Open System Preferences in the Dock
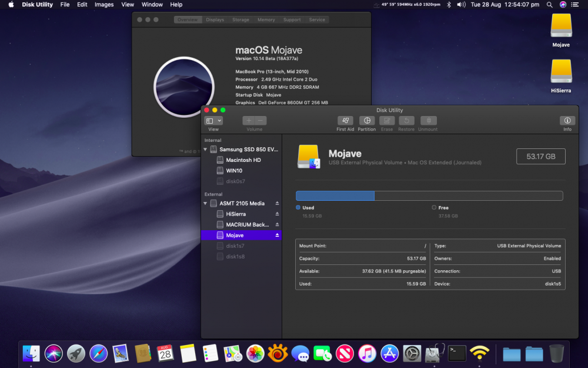 point(412,353)
